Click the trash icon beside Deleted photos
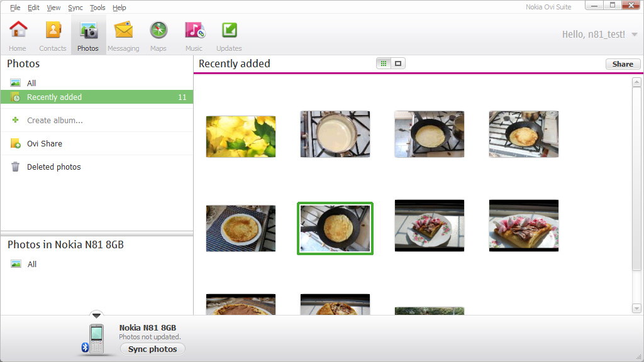This screenshot has height=362, width=644. 15,167
